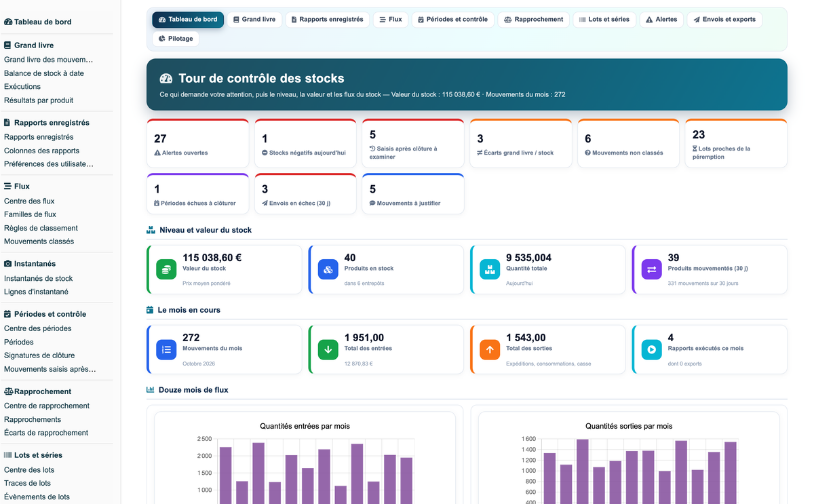
Task: Click the green stock value coins icon
Action: [166, 269]
